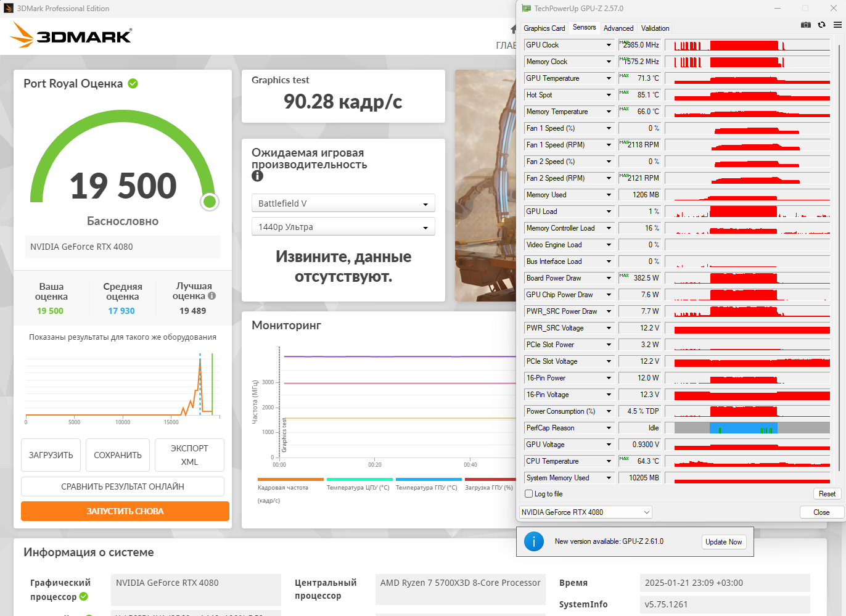Viewport: 846px width, 616px height.
Task: Click the cyan Температура ЦПУ legend swatch
Action: coord(359,479)
